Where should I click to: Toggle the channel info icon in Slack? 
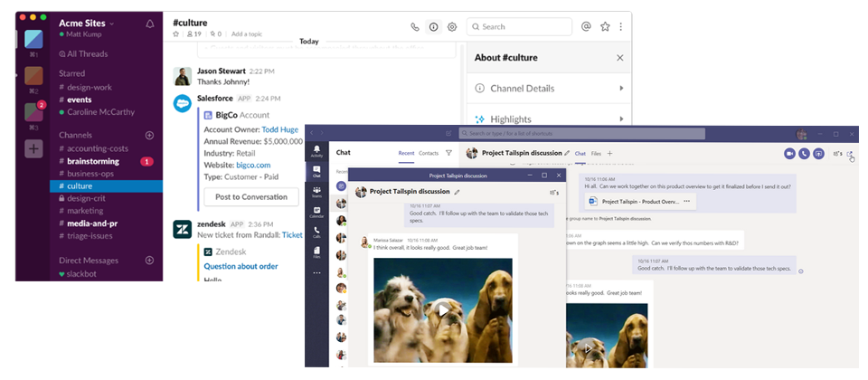pyautogui.click(x=433, y=26)
